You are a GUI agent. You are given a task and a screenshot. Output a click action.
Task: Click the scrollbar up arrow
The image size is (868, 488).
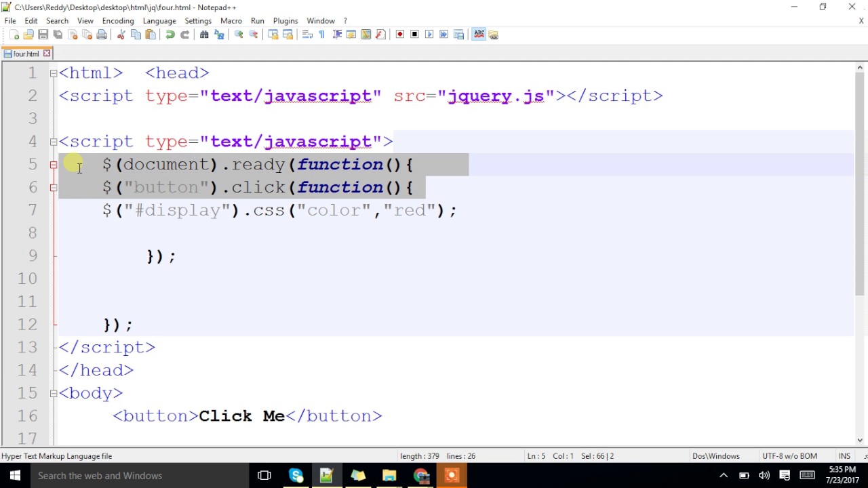861,68
